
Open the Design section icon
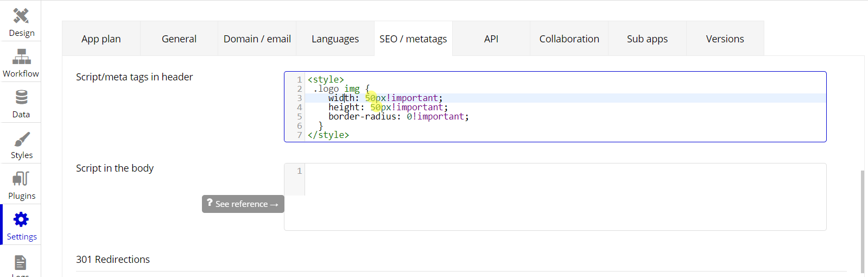tap(21, 16)
